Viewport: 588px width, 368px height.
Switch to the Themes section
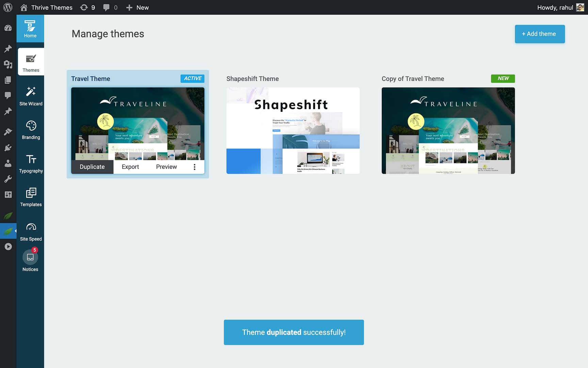click(31, 62)
